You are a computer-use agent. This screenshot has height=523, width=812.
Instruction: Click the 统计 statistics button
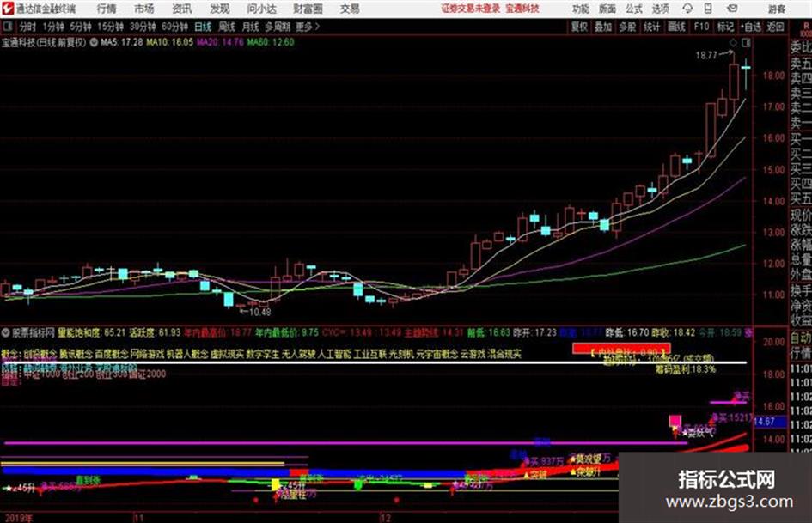pos(651,27)
